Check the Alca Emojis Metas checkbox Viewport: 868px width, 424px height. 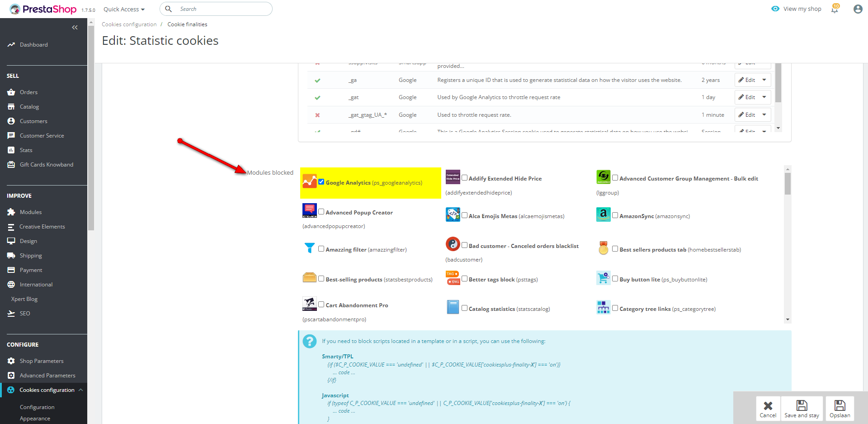click(x=464, y=215)
